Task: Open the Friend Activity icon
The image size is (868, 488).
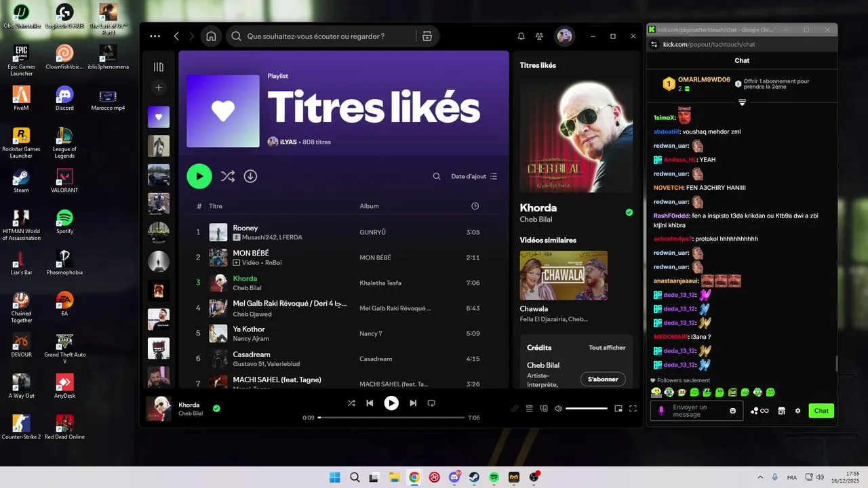Action: point(539,36)
